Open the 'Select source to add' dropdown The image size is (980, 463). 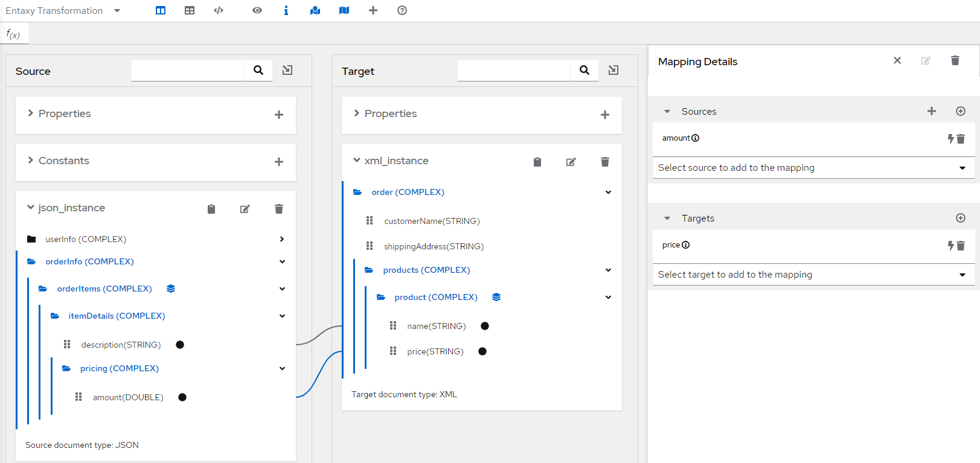tap(813, 168)
